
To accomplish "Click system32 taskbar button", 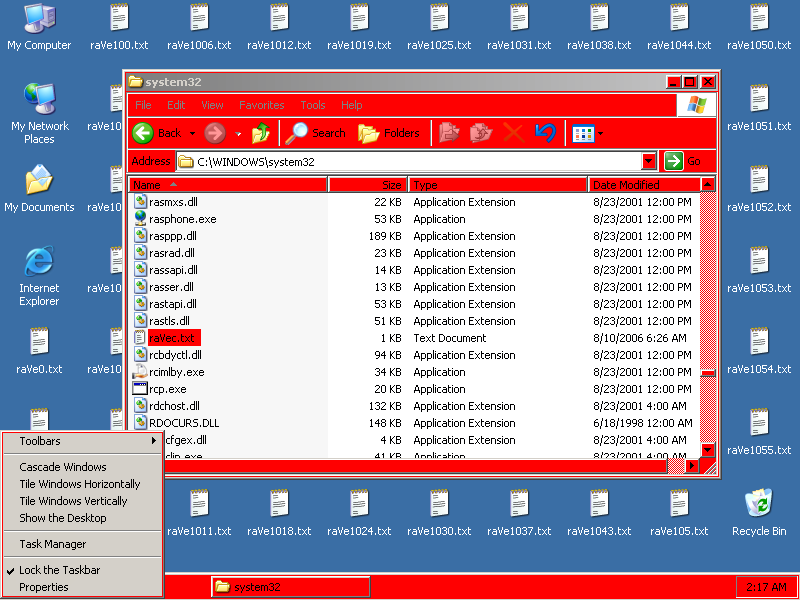I will point(290,587).
